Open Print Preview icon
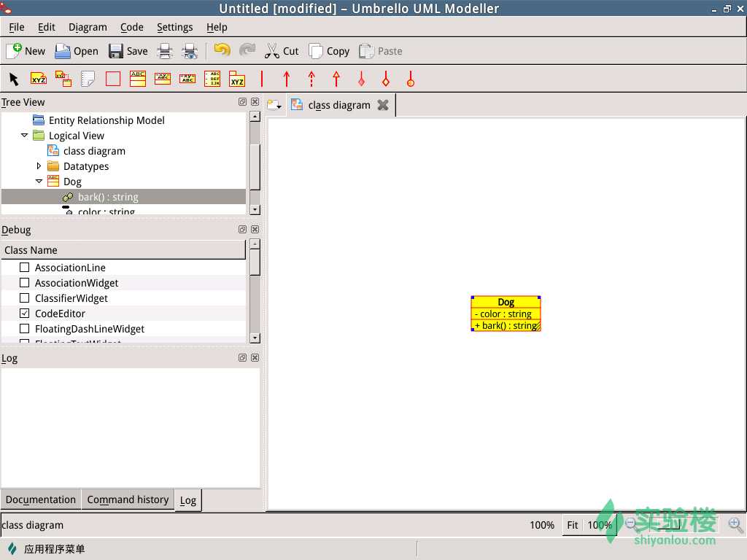This screenshot has width=747, height=560. [190, 51]
